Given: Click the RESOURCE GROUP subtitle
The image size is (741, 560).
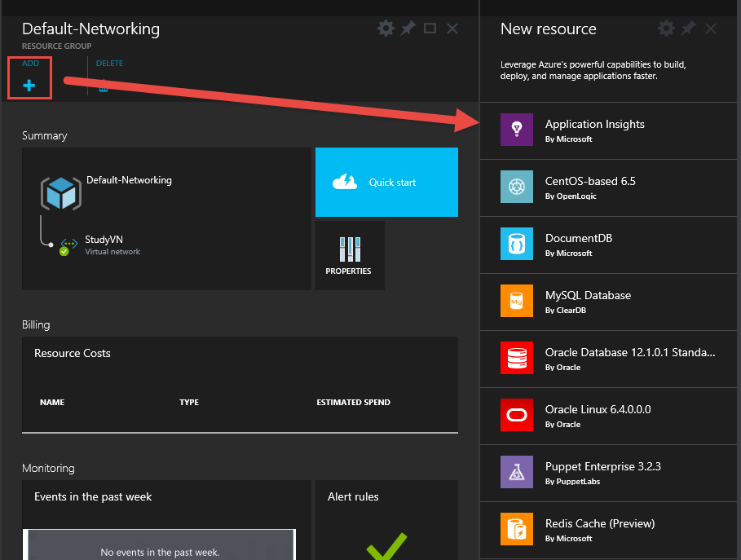Looking at the screenshot, I should pos(57,46).
